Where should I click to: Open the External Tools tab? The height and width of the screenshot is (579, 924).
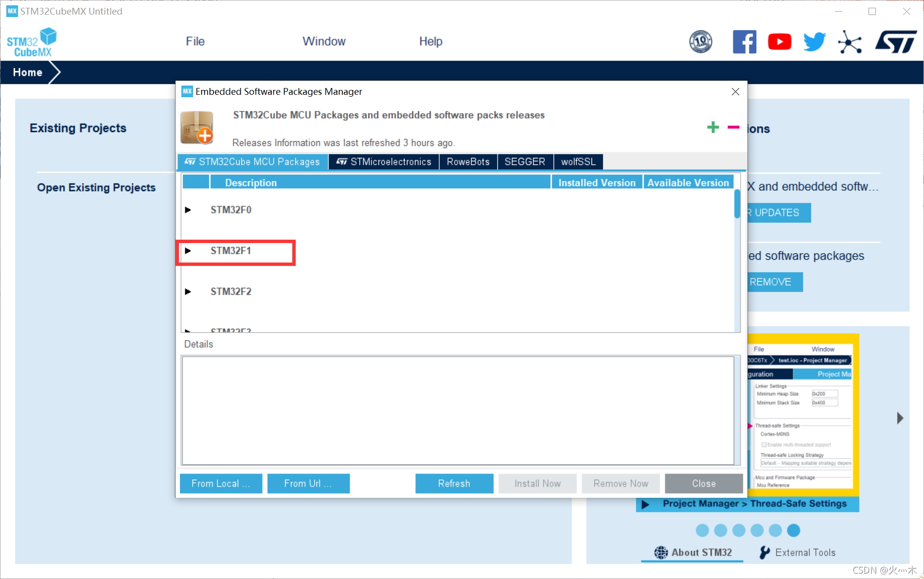(798, 552)
